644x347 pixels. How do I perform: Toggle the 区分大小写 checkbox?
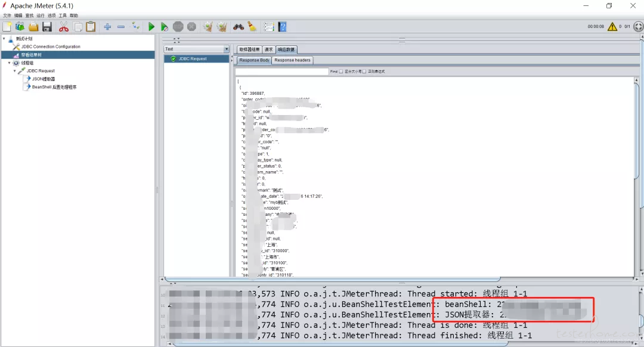click(341, 72)
